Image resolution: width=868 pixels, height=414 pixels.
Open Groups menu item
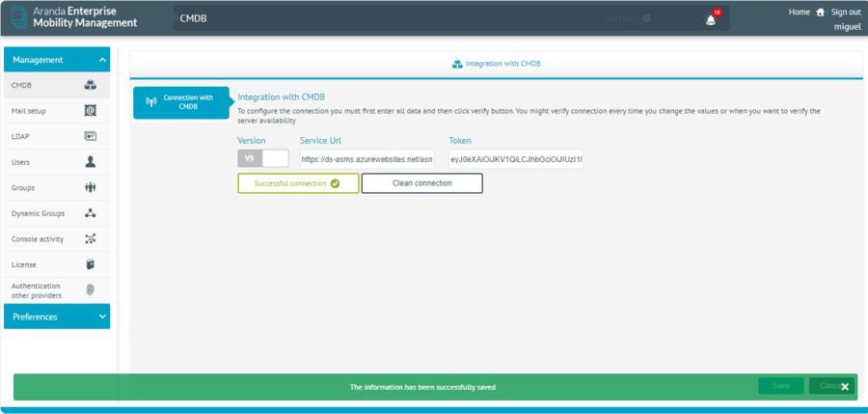[57, 187]
